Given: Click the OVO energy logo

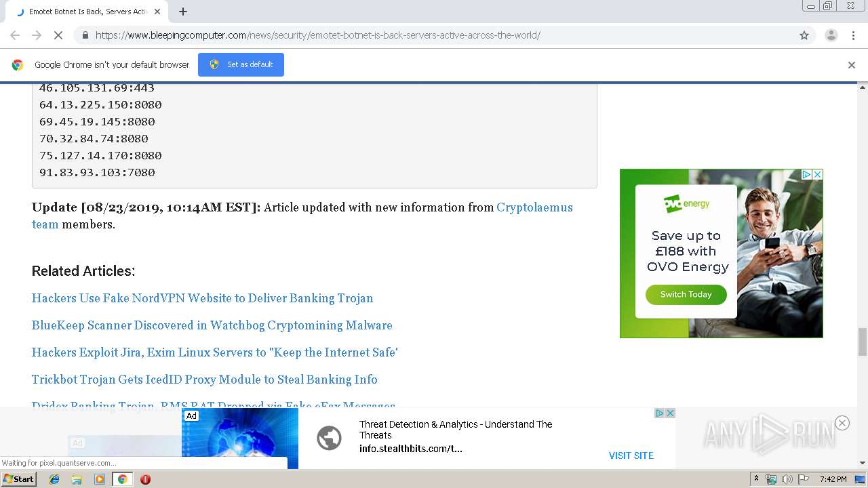Looking at the screenshot, I should pyautogui.click(x=686, y=203).
